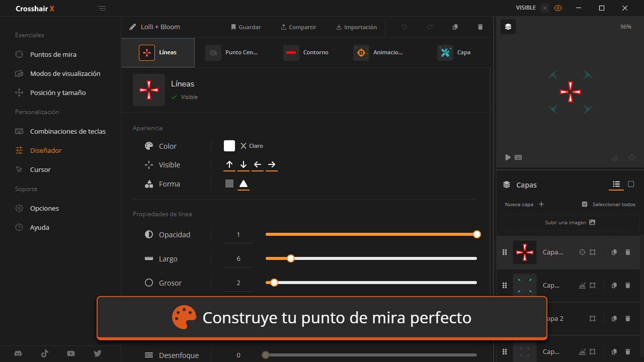Click the white color swatch for Color

click(229, 146)
